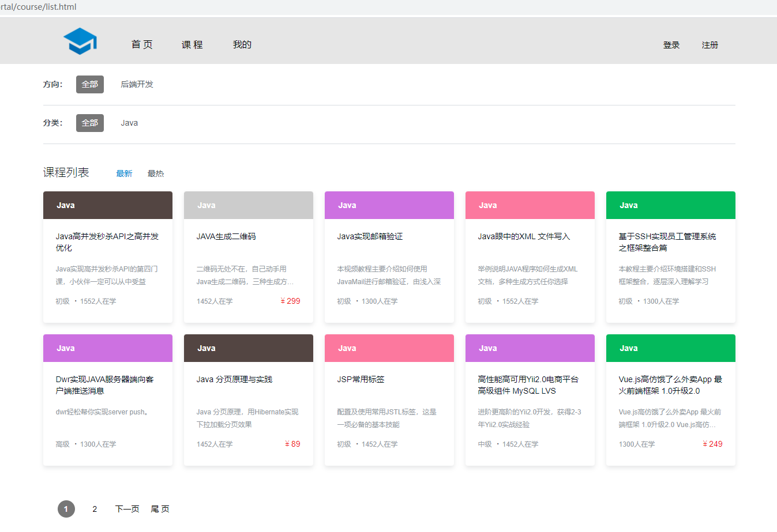The image size is (777, 532).
Task: Open the 首页 navigation item
Action: pyautogui.click(x=142, y=44)
